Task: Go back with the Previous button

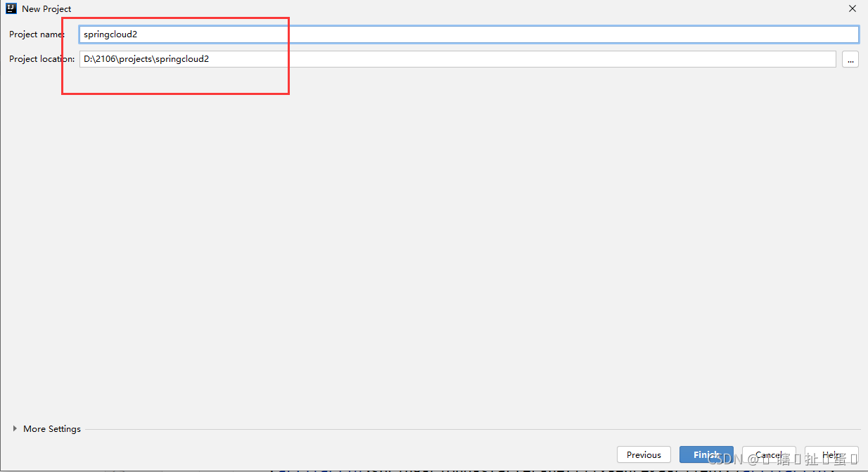Action: [644, 454]
